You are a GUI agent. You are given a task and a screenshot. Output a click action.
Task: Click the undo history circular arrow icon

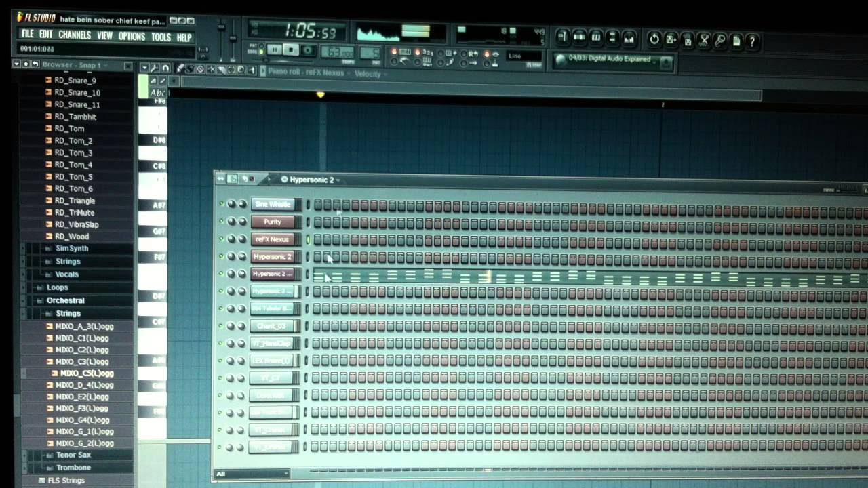[654, 39]
